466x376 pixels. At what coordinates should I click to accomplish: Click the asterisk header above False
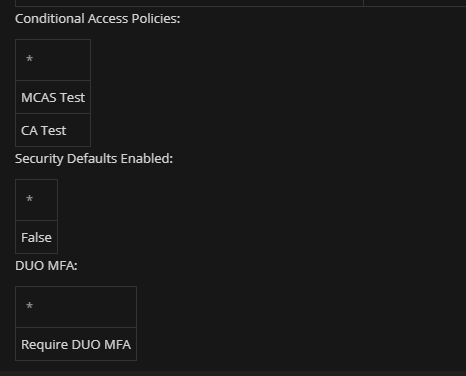36,200
